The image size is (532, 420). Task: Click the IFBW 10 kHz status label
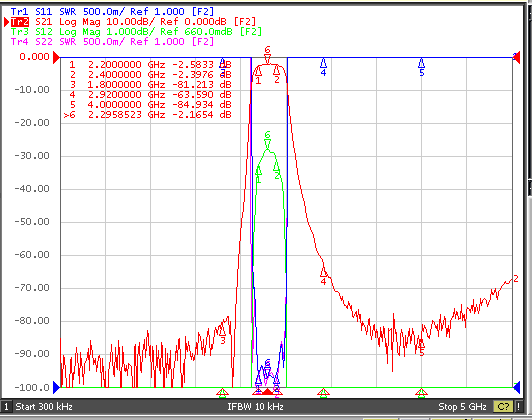point(255,406)
